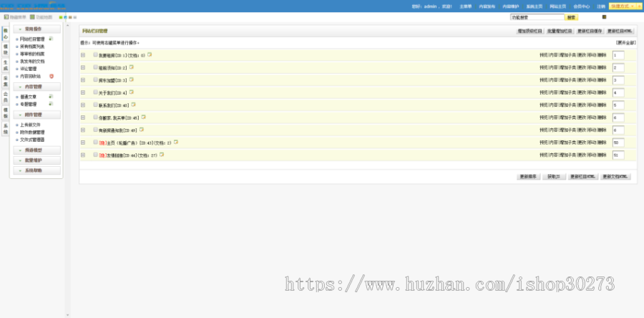
Task: Open 所有档案列表 in the sidebar
Action: (x=32, y=47)
